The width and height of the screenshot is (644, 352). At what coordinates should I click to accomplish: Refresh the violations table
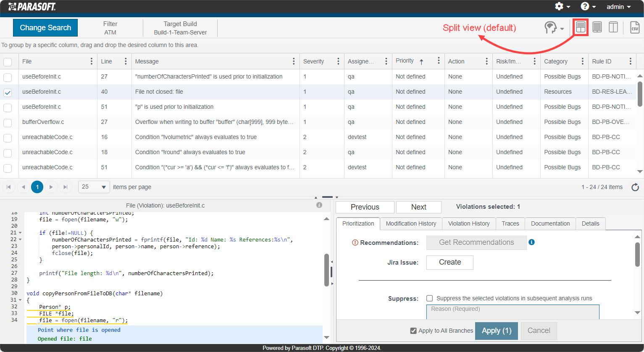(x=635, y=187)
